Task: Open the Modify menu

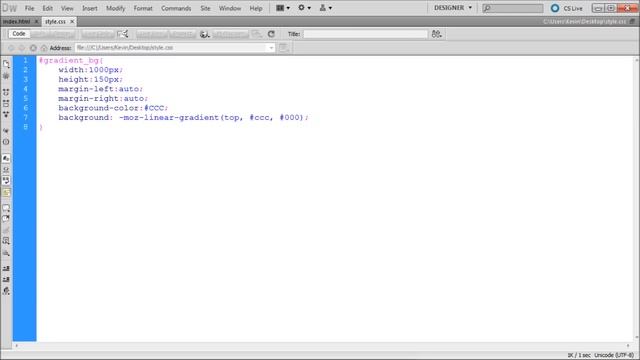Action: 116,8
